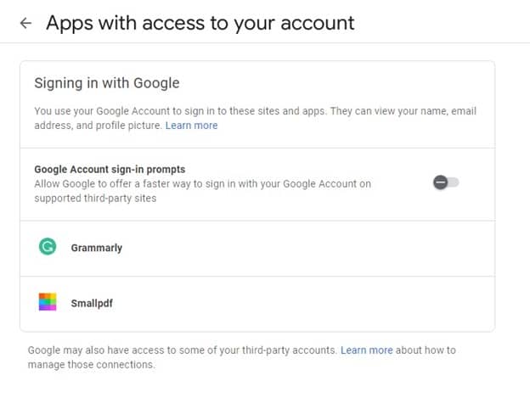Open "Learn more" link after profile picture text

(191, 126)
